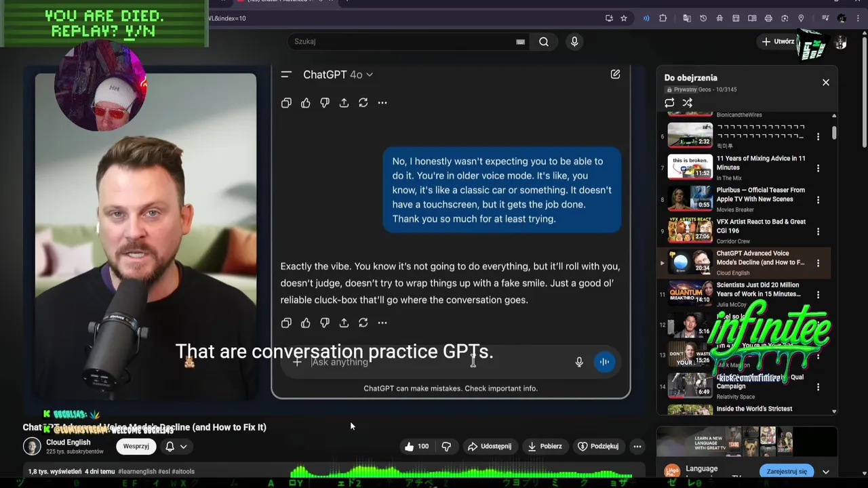Open the Cloud English channel avatar
The height and width of the screenshot is (488, 868).
pyautogui.click(x=32, y=446)
